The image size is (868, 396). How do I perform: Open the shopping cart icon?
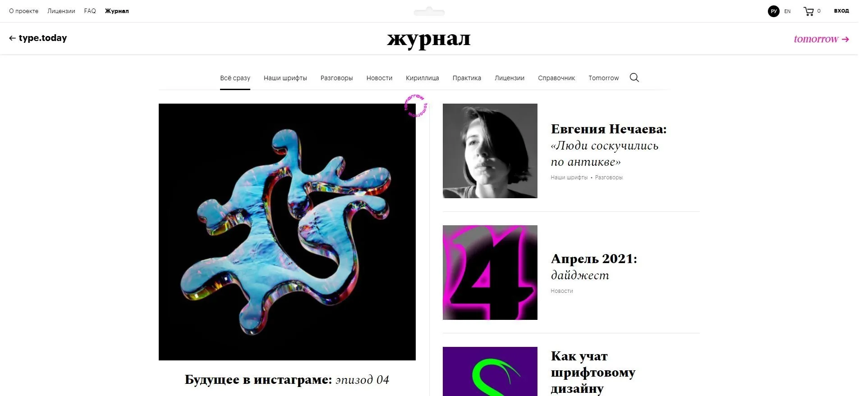click(x=808, y=11)
